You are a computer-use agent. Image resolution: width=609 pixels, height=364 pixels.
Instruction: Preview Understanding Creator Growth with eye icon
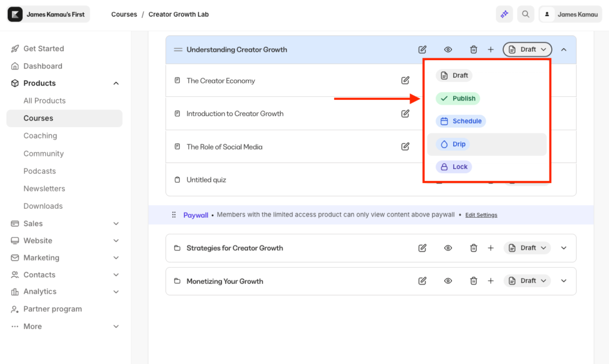click(448, 50)
